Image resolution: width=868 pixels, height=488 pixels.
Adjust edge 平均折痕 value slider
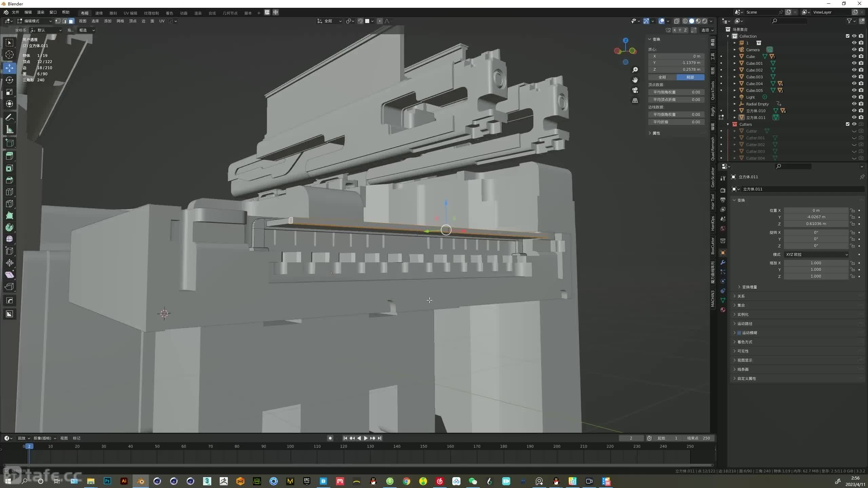pos(676,122)
